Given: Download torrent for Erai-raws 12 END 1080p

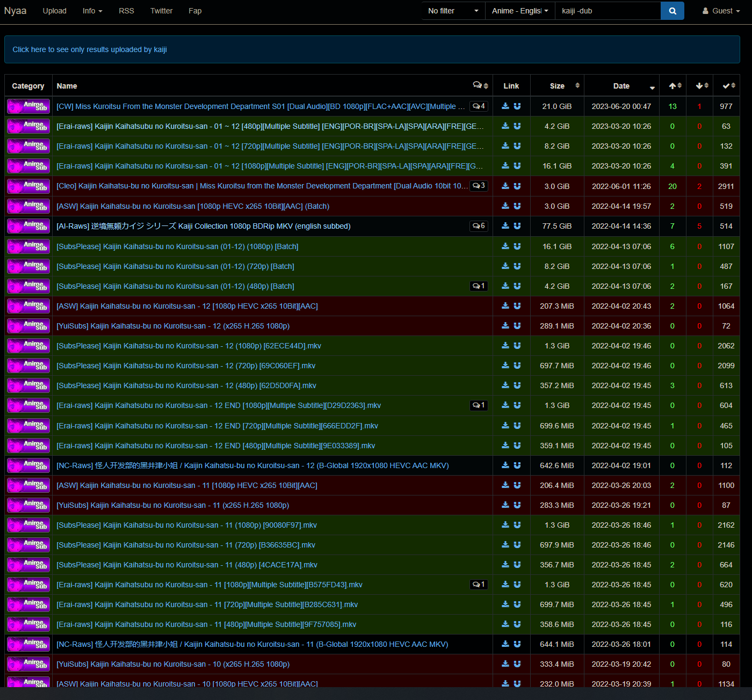Looking at the screenshot, I should click(505, 405).
